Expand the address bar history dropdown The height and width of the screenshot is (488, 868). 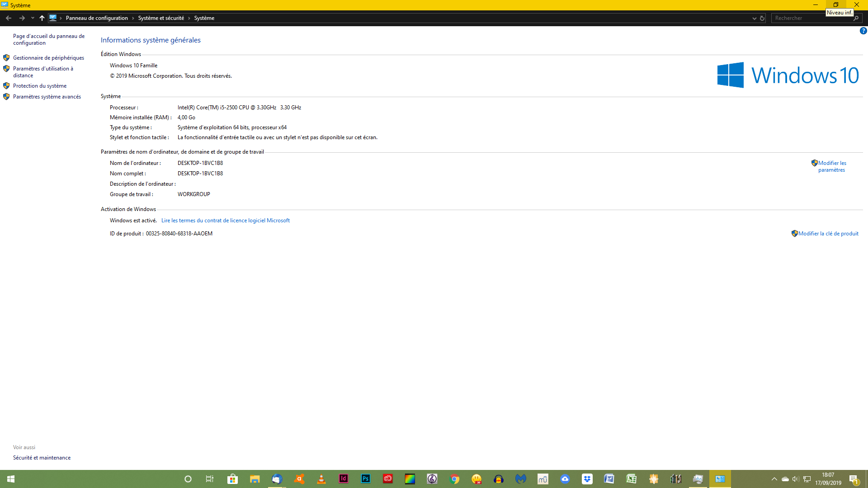[x=754, y=19]
